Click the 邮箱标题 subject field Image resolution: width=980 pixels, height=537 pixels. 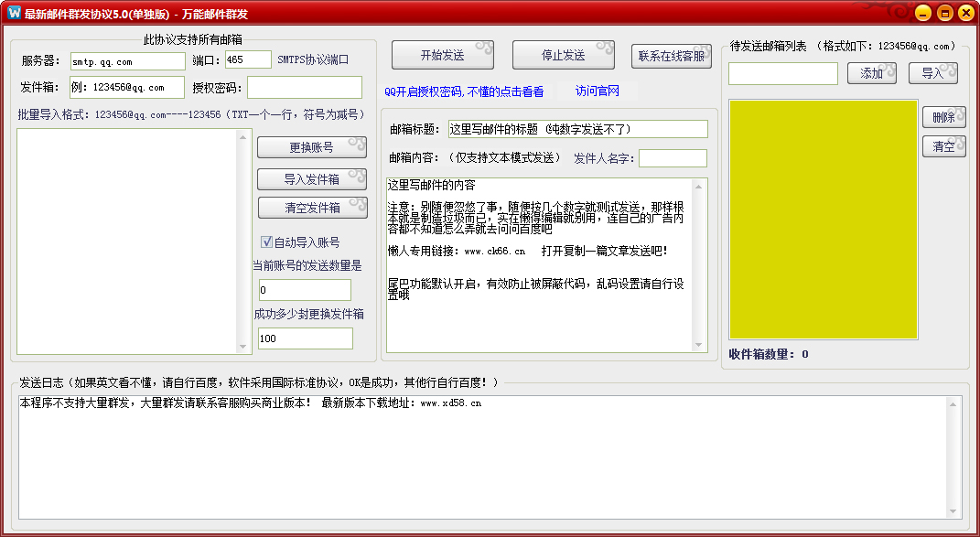point(580,128)
